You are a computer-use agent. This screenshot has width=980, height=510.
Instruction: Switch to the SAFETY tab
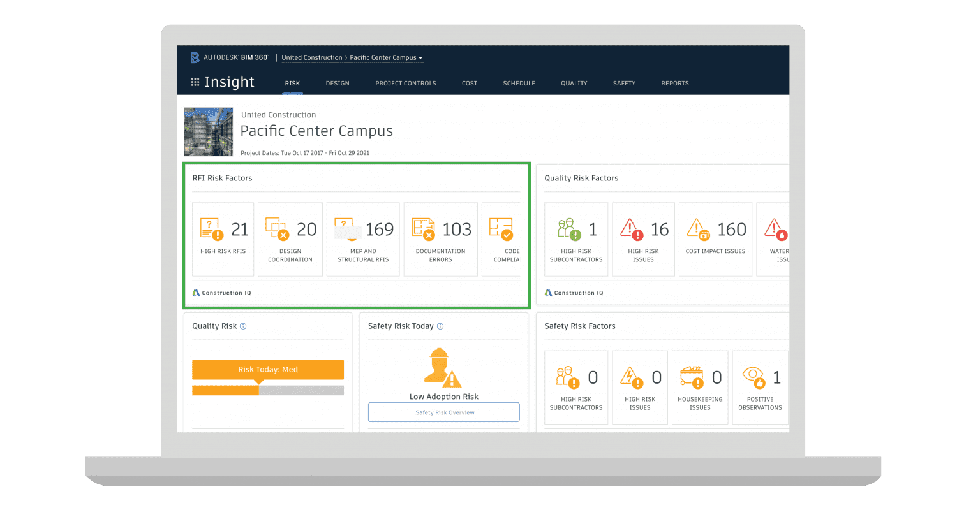click(x=623, y=83)
